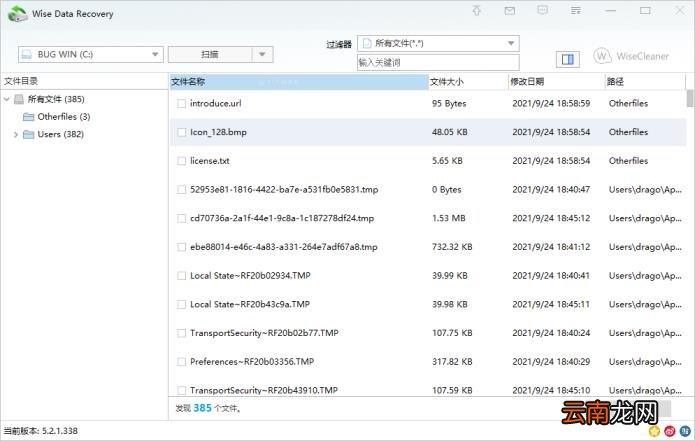Check the box for Icon_128.bmp
Screen dimensions: 695x441
click(181, 133)
